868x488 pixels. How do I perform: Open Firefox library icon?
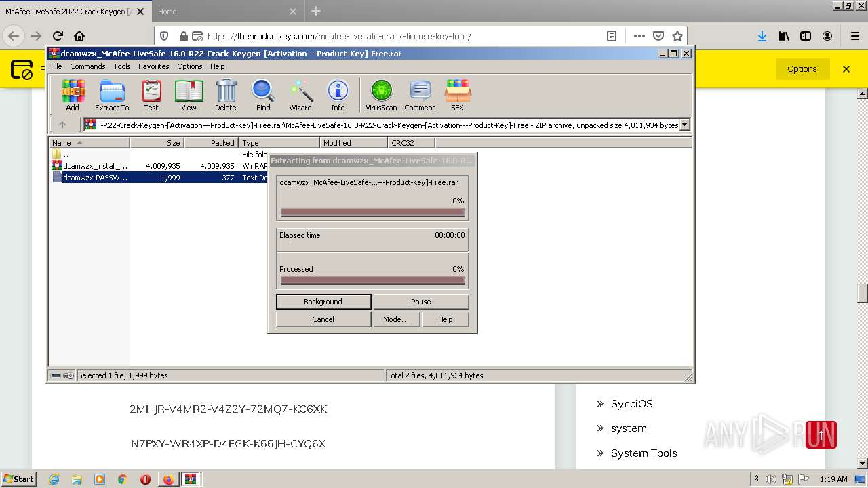click(784, 36)
